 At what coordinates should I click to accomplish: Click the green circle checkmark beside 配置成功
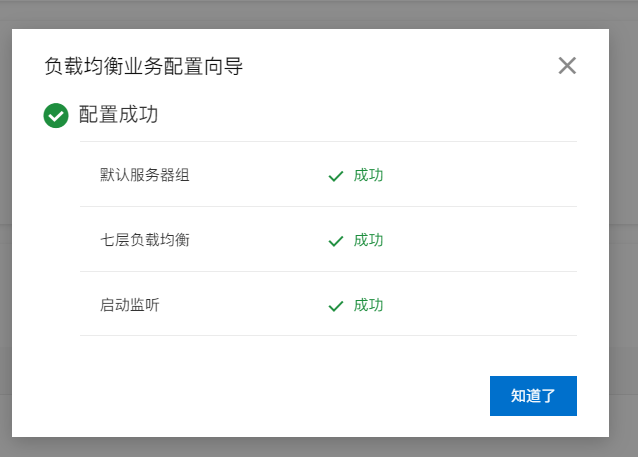click(56, 116)
